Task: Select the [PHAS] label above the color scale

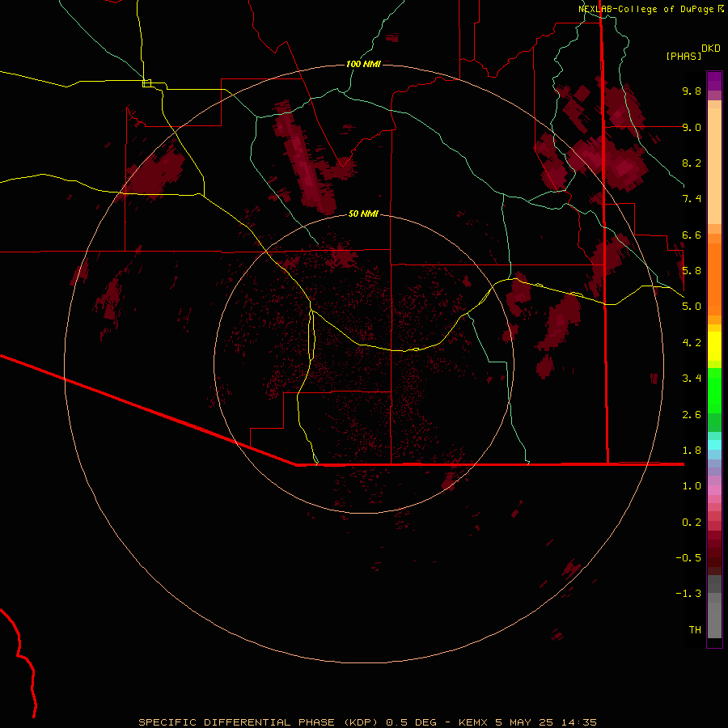Action: [684, 56]
